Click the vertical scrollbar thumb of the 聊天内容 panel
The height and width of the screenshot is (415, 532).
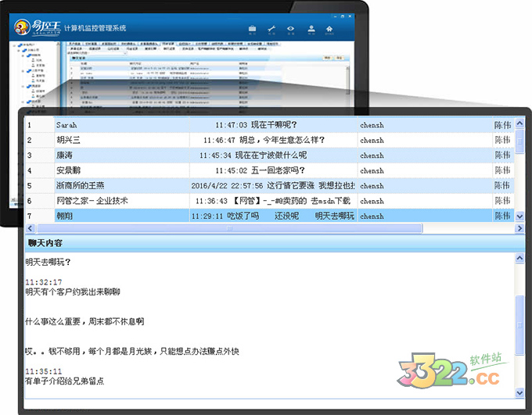coord(519,325)
